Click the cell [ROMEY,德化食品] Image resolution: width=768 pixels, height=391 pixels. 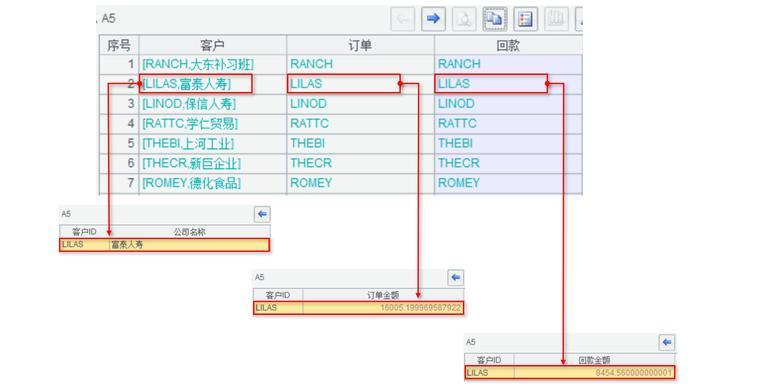213,183
